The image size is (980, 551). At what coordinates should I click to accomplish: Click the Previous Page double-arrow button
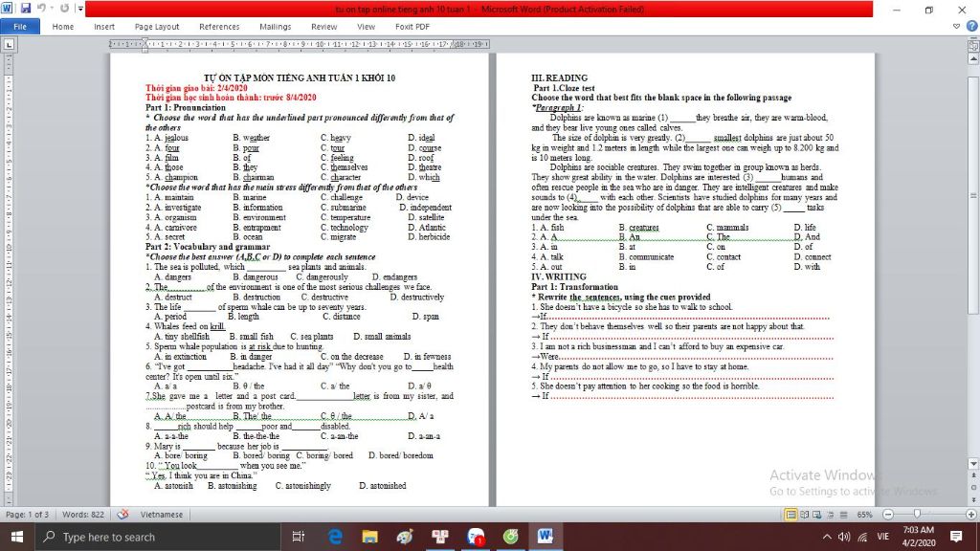pyautogui.click(x=973, y=476)
